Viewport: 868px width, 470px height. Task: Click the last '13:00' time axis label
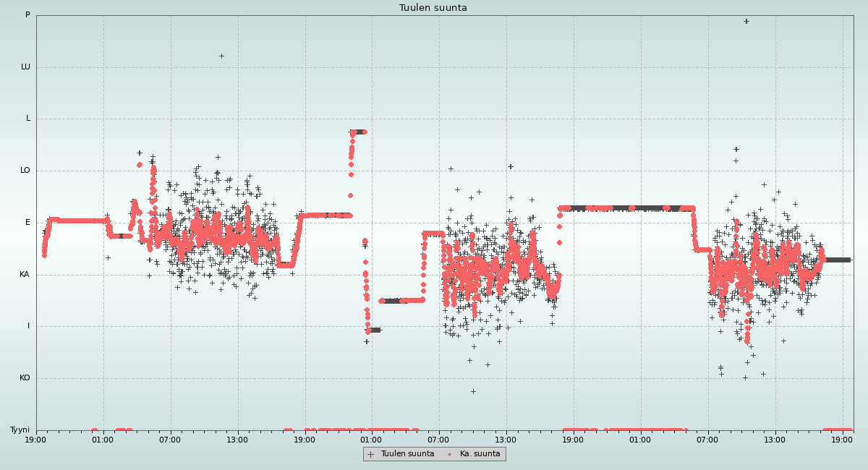pos(775,439)
